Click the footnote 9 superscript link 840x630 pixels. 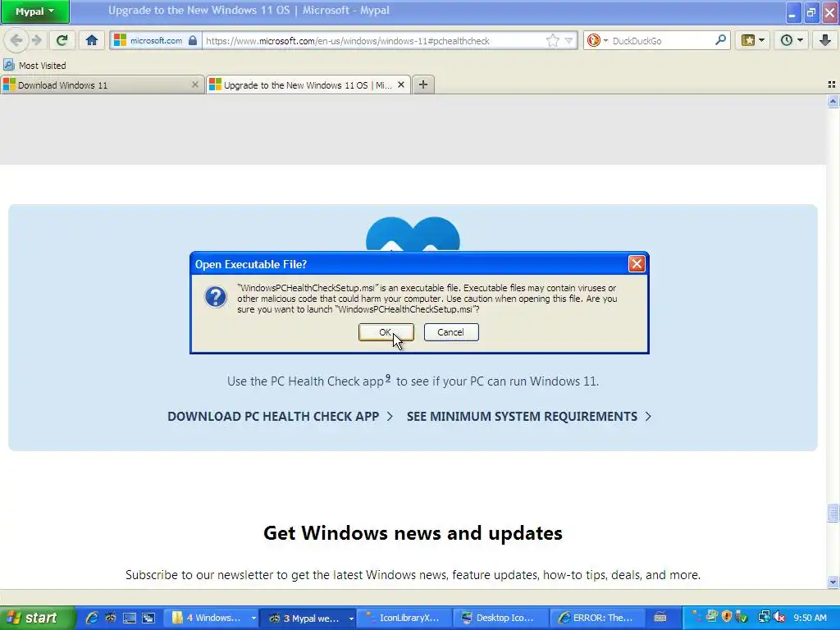click(x=388, y=377)
